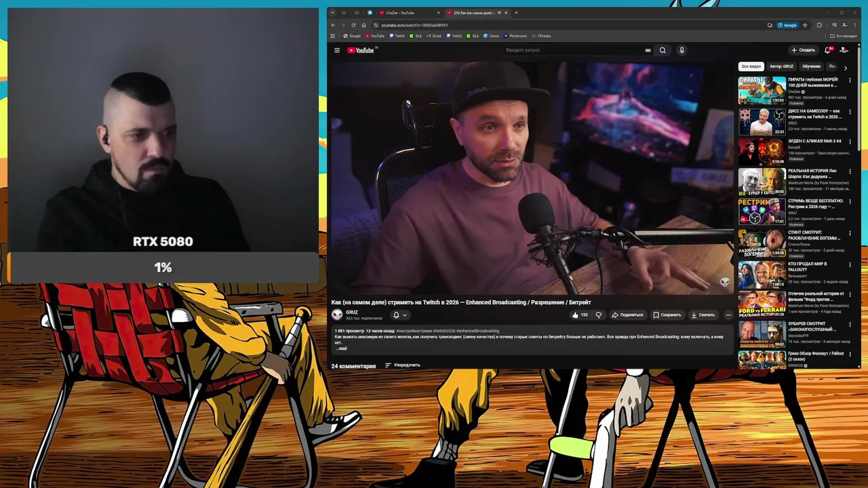Click the search magnifier button on YouTube
The image size is (868, 488).
pyautogui.click(x=663, y=50)
